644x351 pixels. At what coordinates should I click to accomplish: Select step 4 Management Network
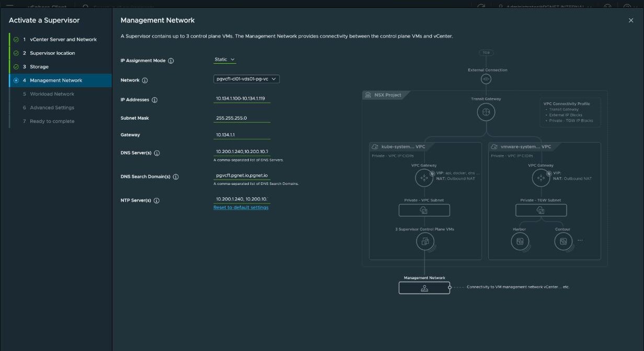(x=60, y=80)
